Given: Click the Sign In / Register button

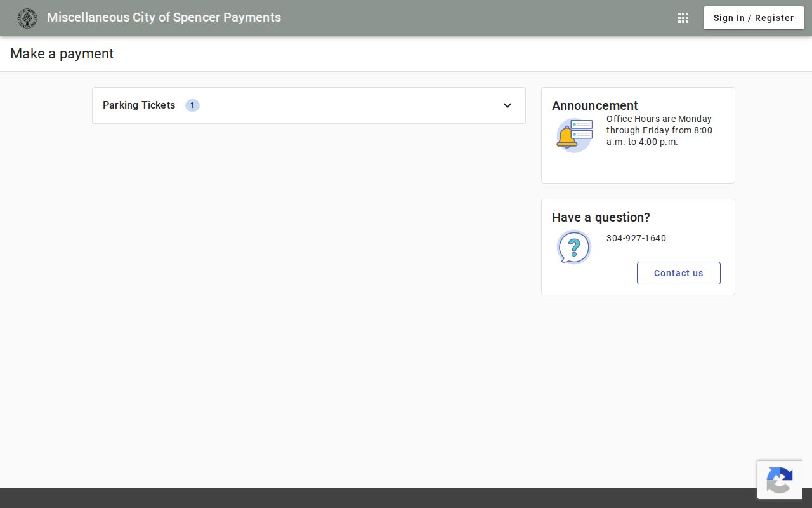Looking at the screenshot, I should click(754, 18).
